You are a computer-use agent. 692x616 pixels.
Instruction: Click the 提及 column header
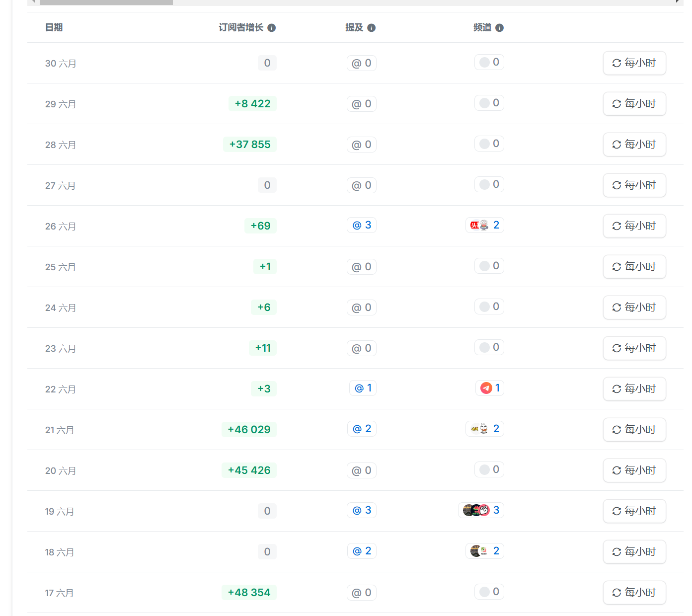(x=354, y=28)
